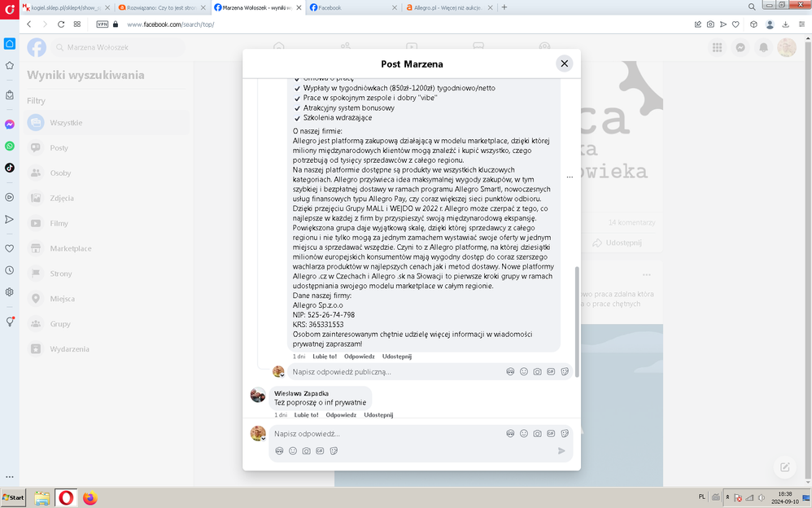
Task: Click Odpowiedz under Wiesława Zapadka's comment
Action: [341, 414]
